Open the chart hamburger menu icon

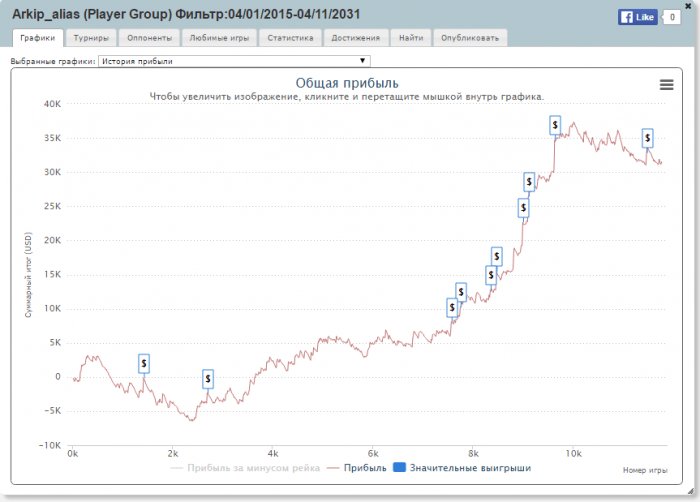666,85
